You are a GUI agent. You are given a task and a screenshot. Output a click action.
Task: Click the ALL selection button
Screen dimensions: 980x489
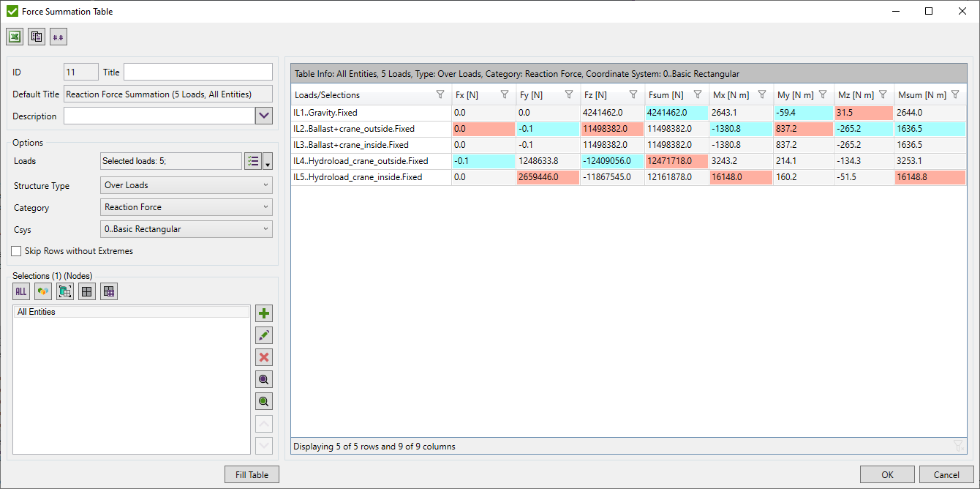coord(21,291)
